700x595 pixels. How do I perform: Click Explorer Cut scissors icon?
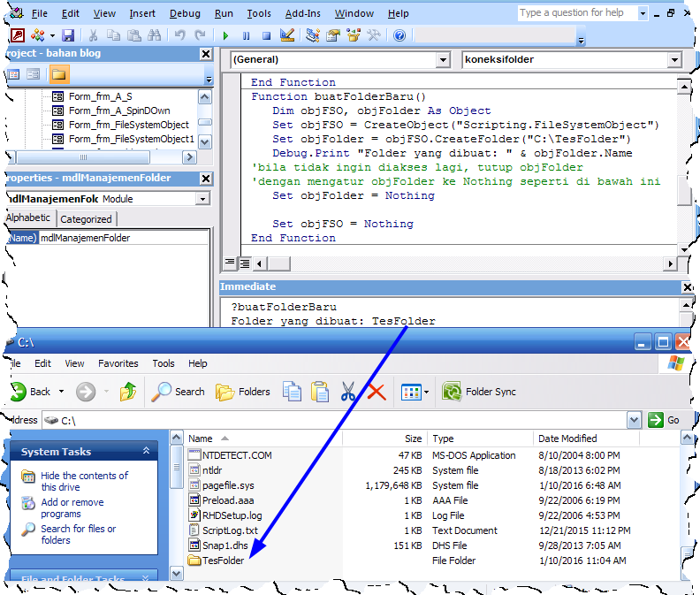(347, 392)
